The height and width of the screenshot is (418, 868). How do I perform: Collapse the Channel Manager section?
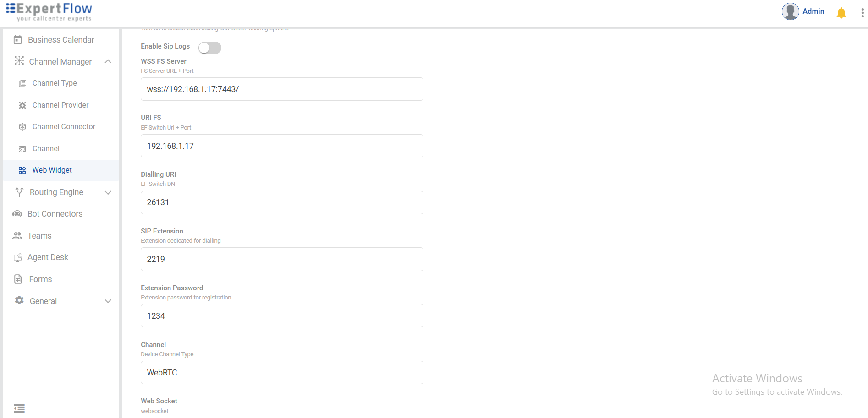click(108, 61)
